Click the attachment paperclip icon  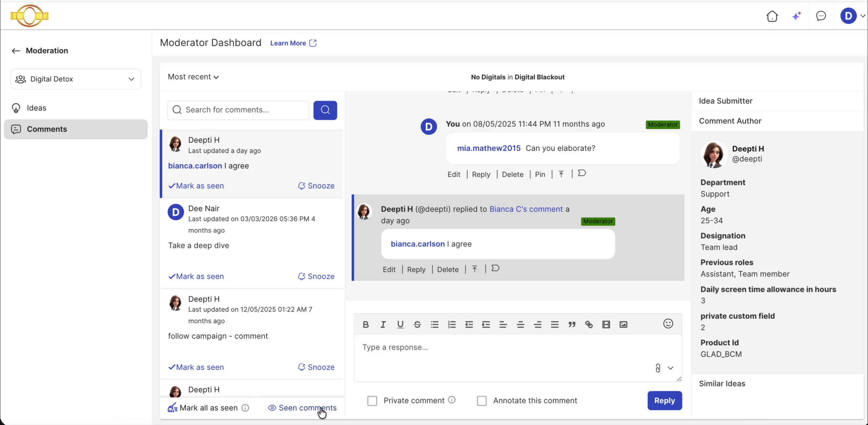[658, 368]
